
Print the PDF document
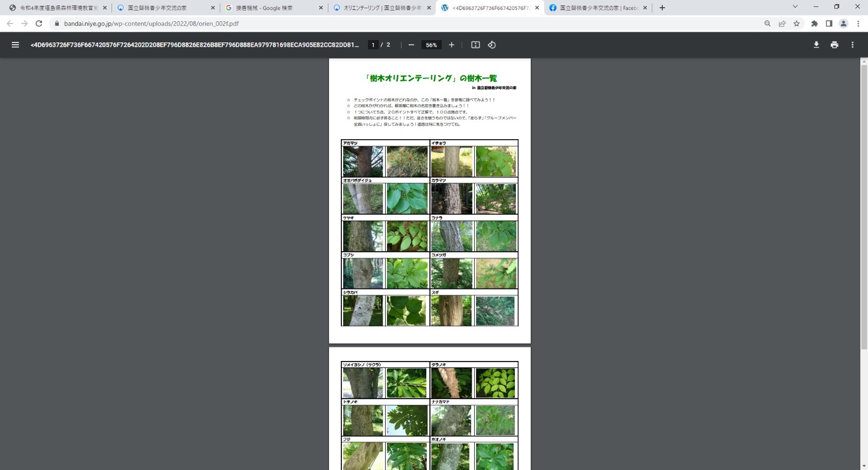click(x=834, y=45)
